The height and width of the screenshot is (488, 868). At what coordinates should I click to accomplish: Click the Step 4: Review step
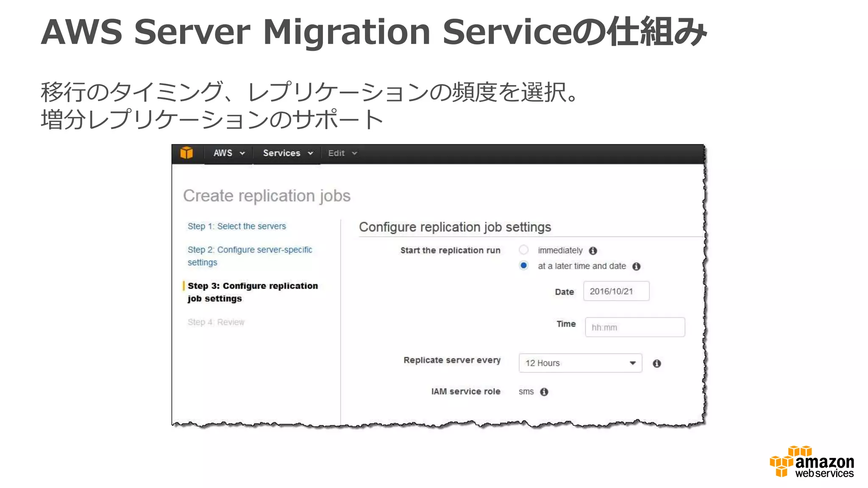216,322
